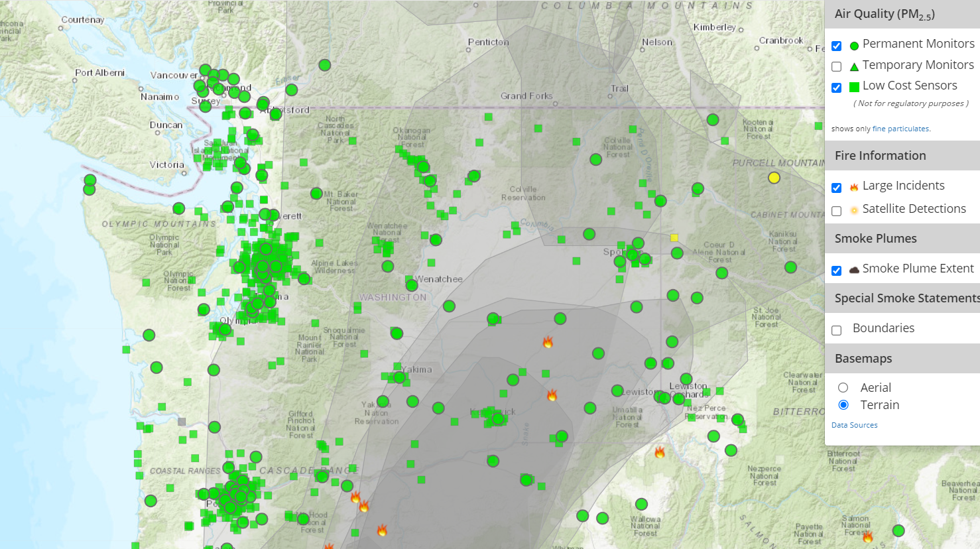The width and height of the screenshot is (980, 549).
Task: Click the Satellite Detections orange dot icon
Action: point(854,209)
